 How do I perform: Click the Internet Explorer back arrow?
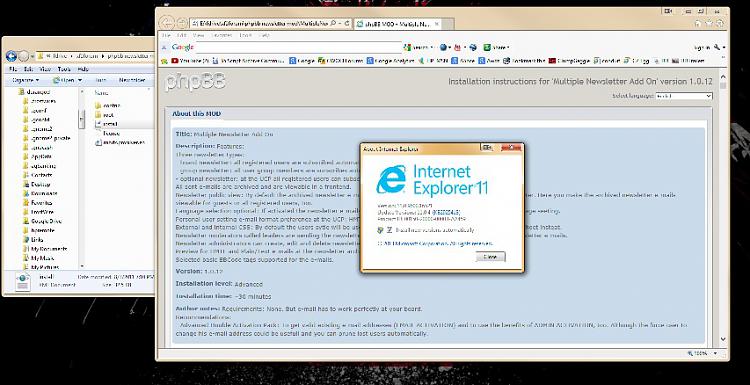166,22
